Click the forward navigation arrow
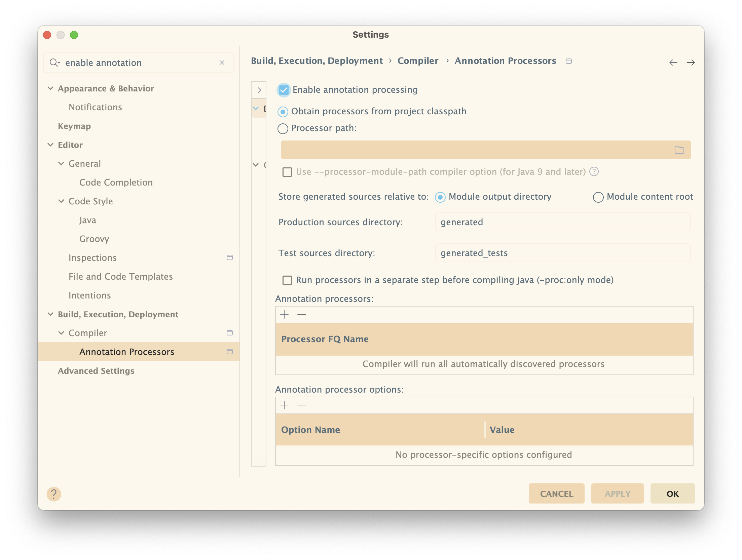The height and width of the screenshot is (560, 742). (691, 63)
